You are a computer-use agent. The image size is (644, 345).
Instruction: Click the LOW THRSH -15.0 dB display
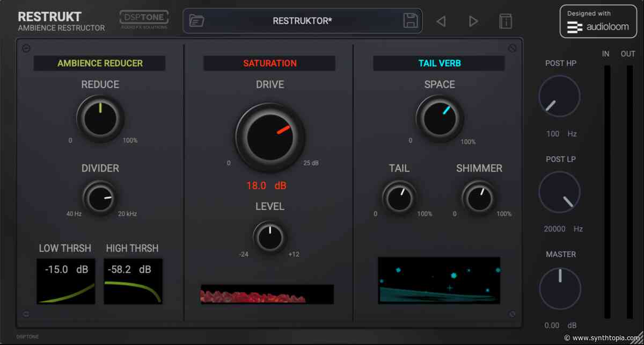66,281
